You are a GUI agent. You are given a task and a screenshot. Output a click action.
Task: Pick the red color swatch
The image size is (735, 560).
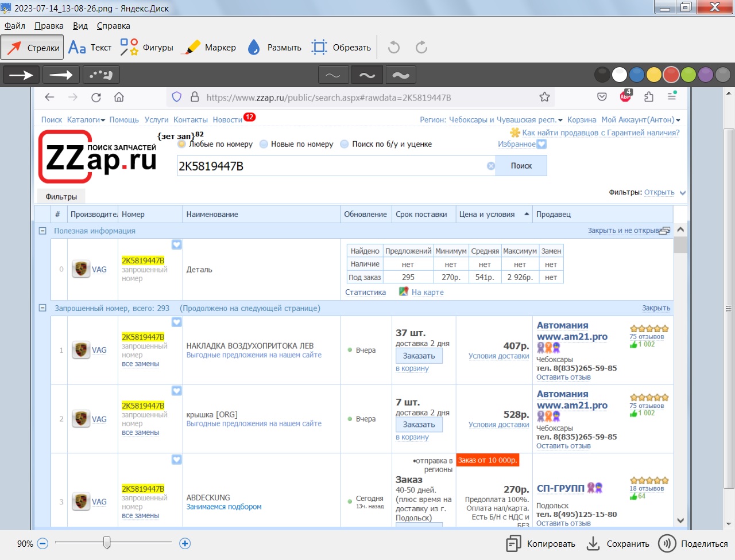671,75
